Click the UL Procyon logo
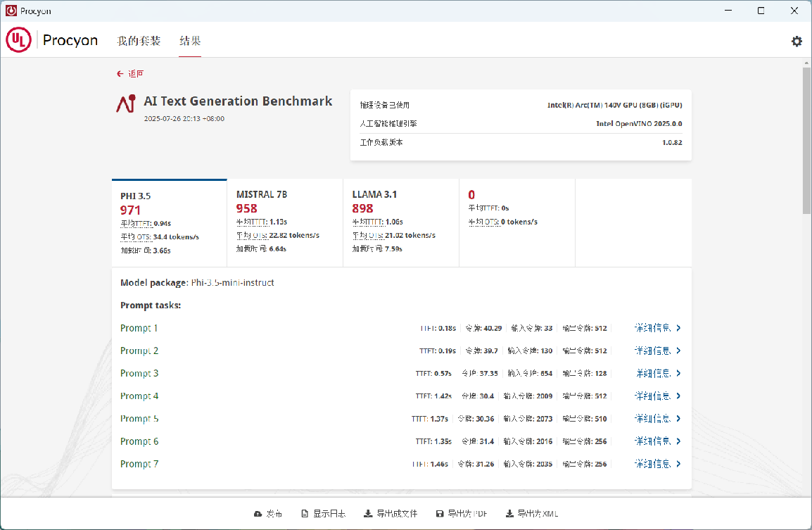This screenshot has height=530, width=812. coord(18,40)
